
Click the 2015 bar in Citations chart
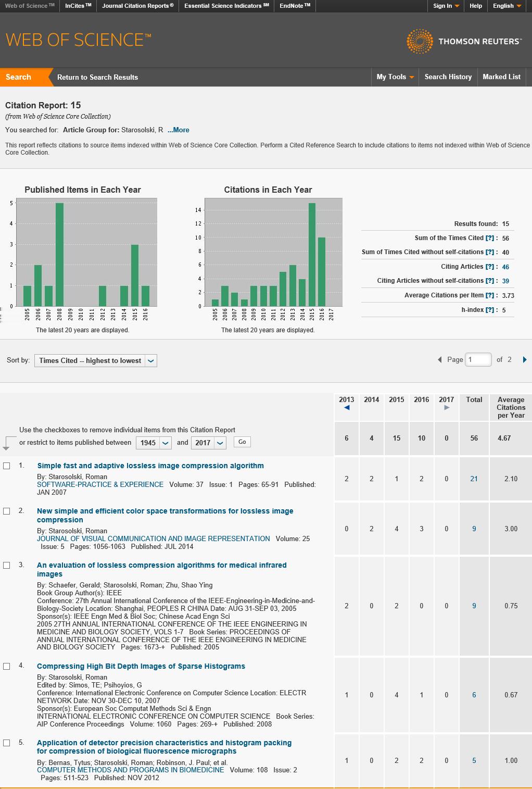click(x=312, y=255)
